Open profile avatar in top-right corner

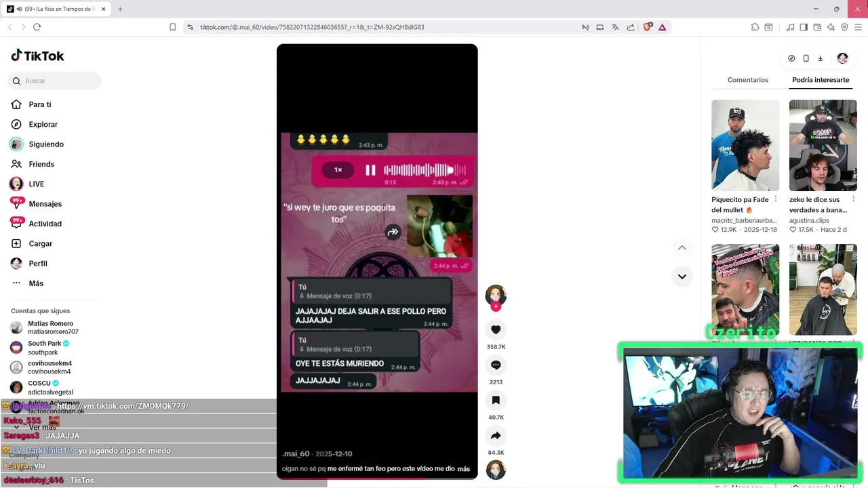[x=842, y=58]
